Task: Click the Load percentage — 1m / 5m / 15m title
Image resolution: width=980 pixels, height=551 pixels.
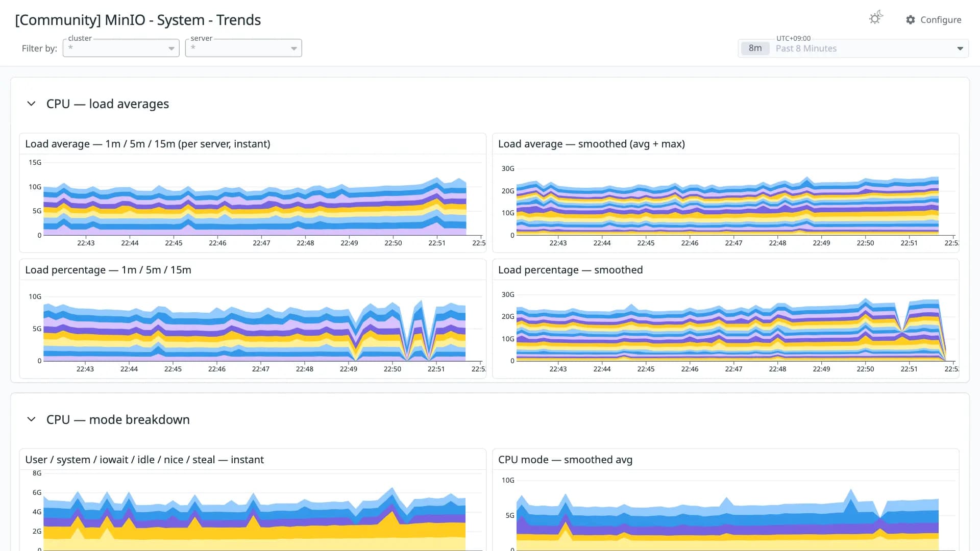Action: (x=108, y=270)
